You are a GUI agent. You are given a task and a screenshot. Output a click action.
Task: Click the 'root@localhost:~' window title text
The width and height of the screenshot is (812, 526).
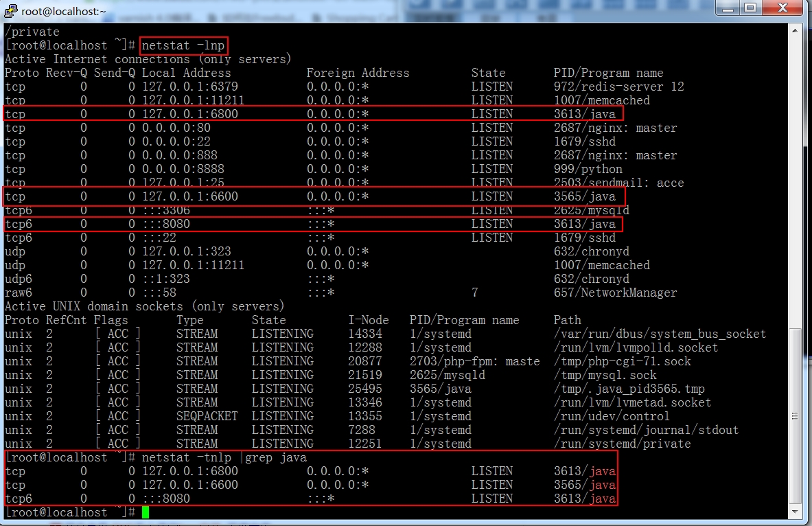click(x=63, y=11)
